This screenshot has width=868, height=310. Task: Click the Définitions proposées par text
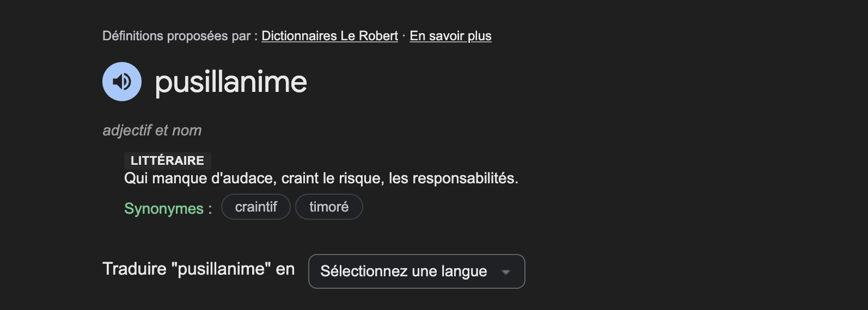pyautogui.click(x=180, y=36)
